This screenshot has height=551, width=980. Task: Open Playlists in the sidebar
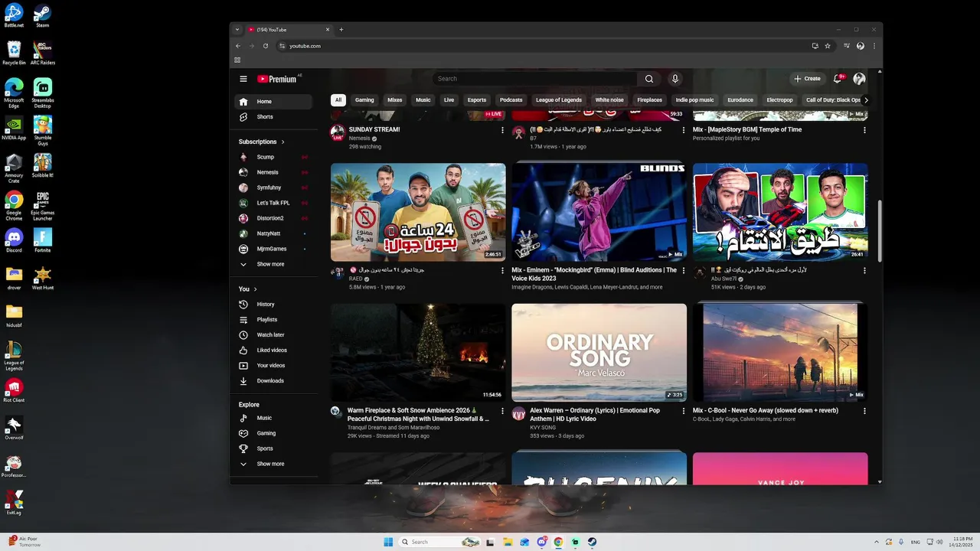pyautogui.click(x=273, y=320)
